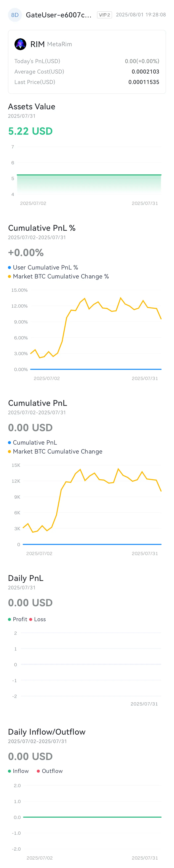Tap the Average Cost(USD) value 0.0002103

click(x=145, y=71)
